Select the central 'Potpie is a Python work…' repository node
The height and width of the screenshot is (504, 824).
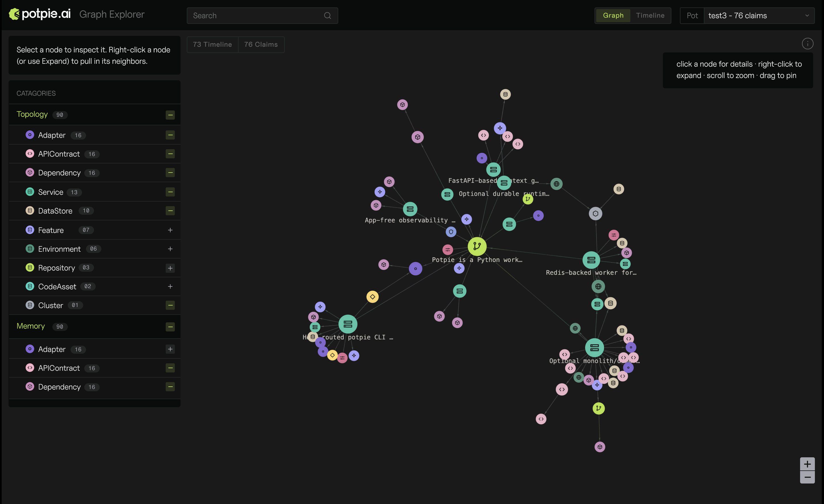[x=477, y=247]
